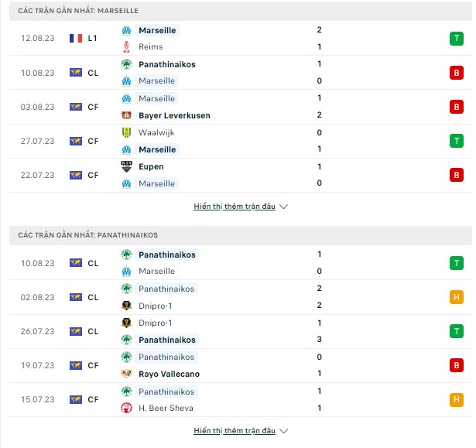Click the Rayo Vallecano crest icon
476x448 pixels.
(x=126, y=374)
